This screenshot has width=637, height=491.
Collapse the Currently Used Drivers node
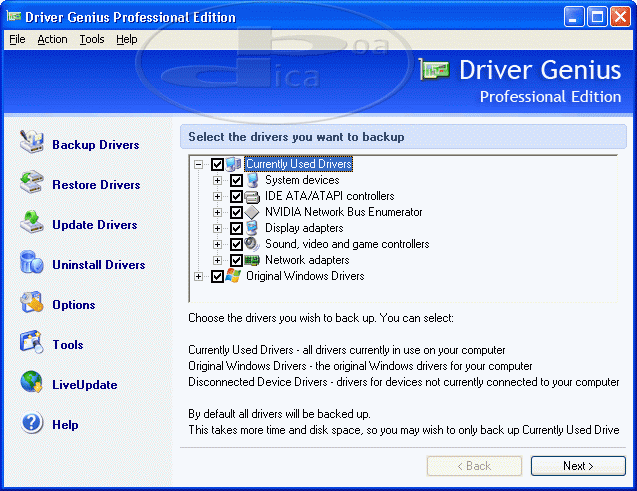pyautogui.click(x=199, y=165)
